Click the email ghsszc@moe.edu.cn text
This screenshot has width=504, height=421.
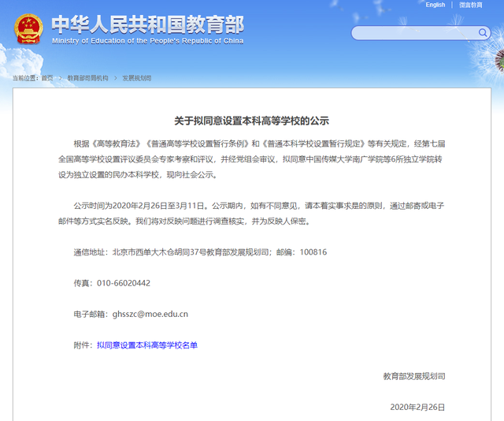150,314
